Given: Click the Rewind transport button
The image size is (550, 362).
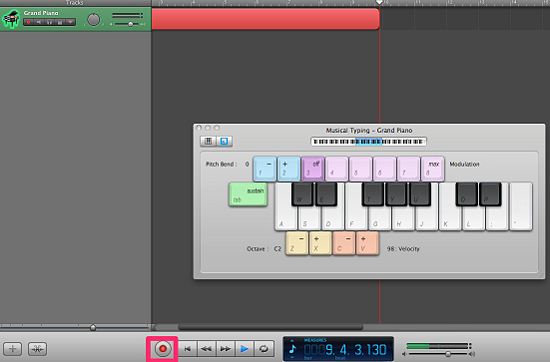Looking at the screenshot, I should click(x=206, y=349).
